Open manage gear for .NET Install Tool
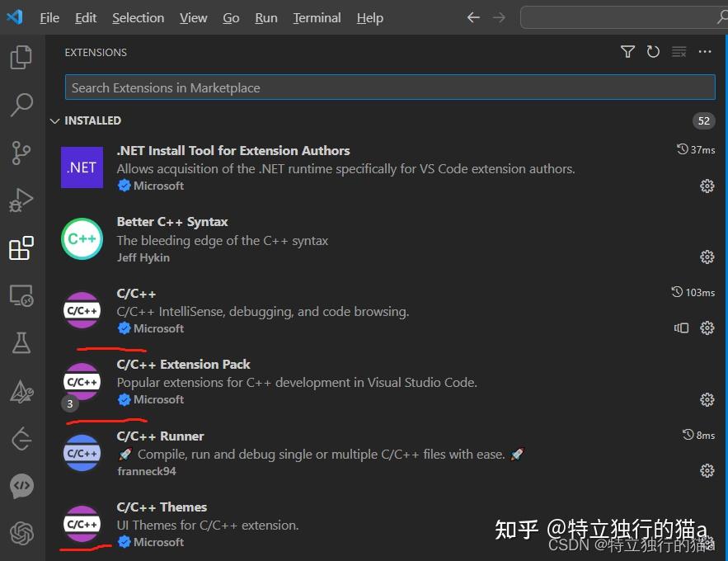This screenshot has height=561, width=728. click(x=707, y=186)
